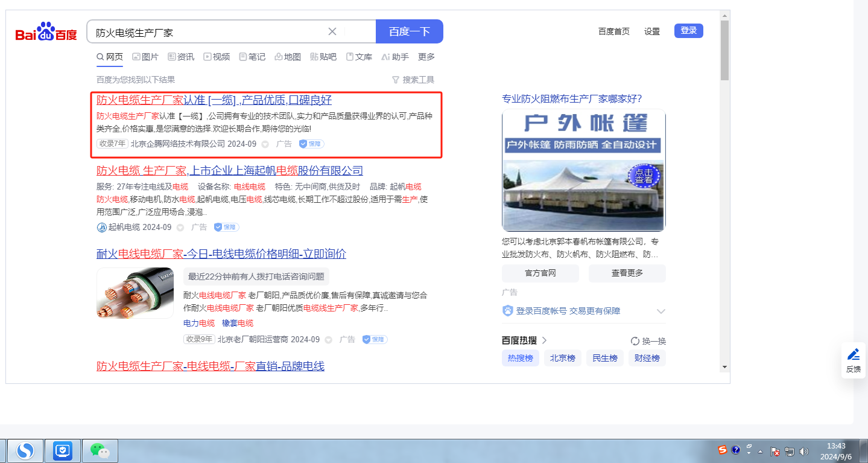Click the 起帆电缆 round logo icon

101,228
